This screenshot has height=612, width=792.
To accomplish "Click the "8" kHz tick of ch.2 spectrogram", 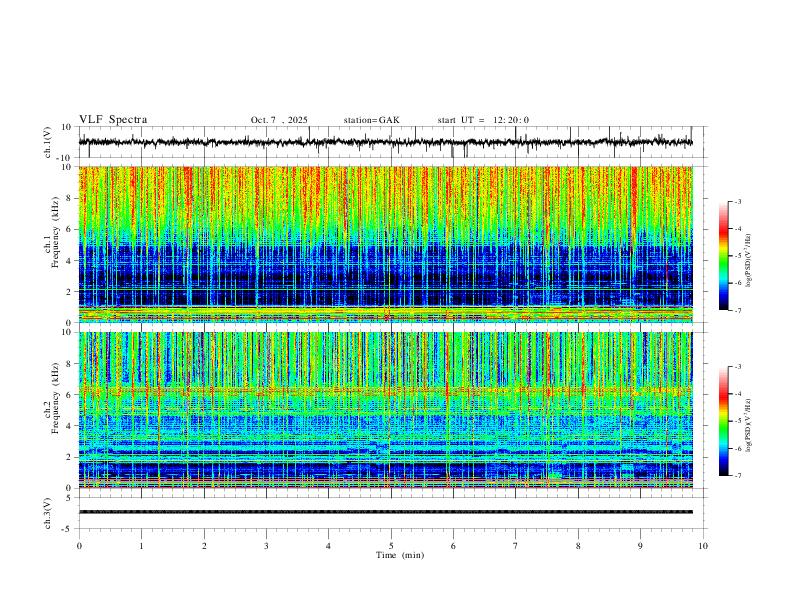I will tap(70, 364).
